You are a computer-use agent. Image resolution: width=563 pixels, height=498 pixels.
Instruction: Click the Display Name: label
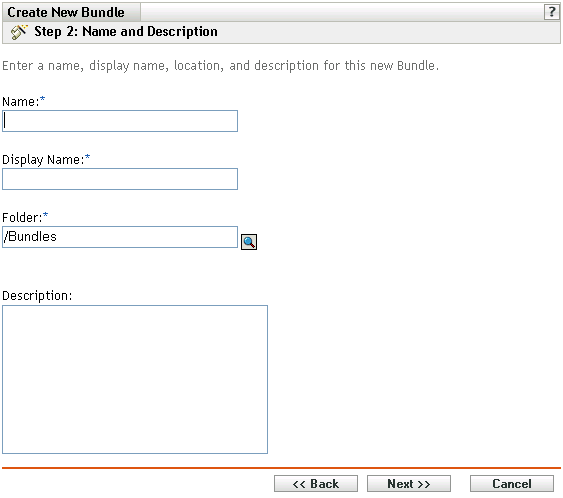tap(43, 160)
